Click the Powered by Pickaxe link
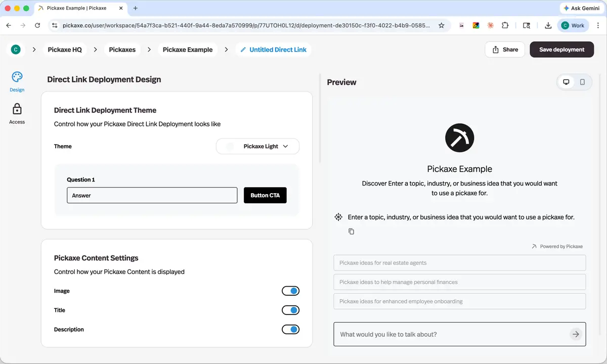Screen dimensions: 607x364 (x=557, y=247)
